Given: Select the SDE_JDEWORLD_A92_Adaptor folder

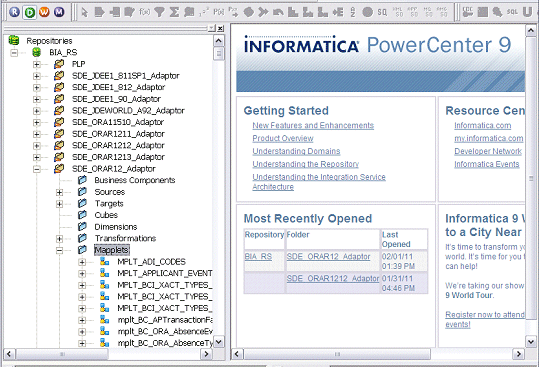Looking at the screenshot, I should (128, 111).
